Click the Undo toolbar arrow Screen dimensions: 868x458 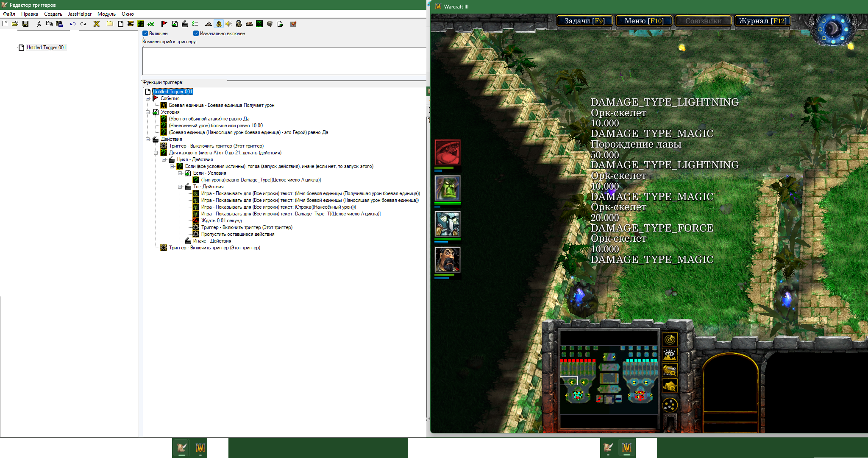pos(73,24)
